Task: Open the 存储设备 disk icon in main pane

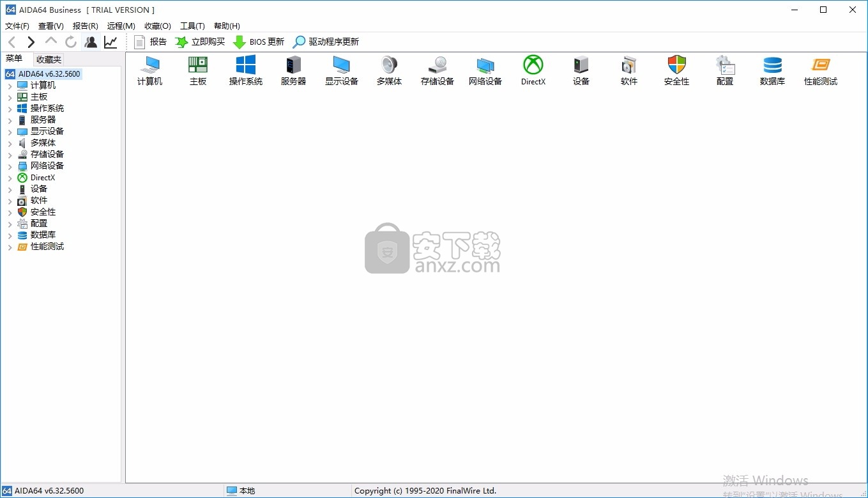Action: click(x=438, y=70)
